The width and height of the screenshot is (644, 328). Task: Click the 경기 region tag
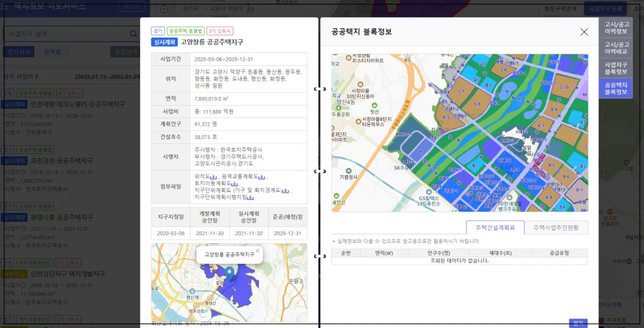pyautogui.click(x=158, y=31)
